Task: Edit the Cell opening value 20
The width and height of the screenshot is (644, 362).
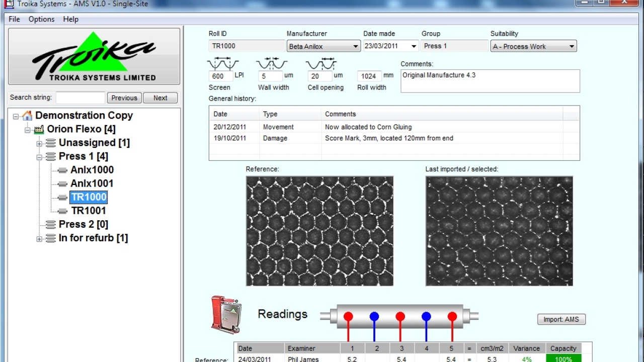Action: point(320,76)
